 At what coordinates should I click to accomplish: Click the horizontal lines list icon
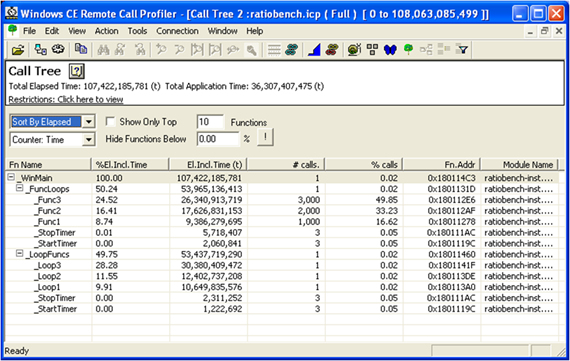(x=274, y=50)
